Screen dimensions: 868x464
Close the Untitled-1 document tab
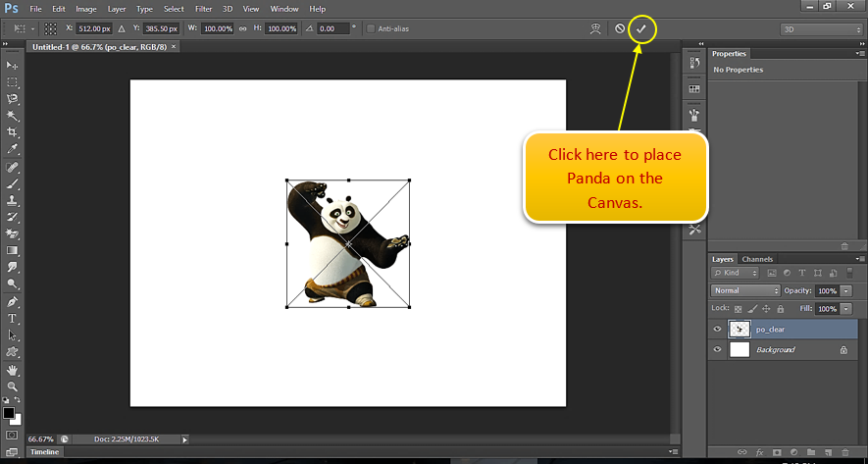(174, 47)
